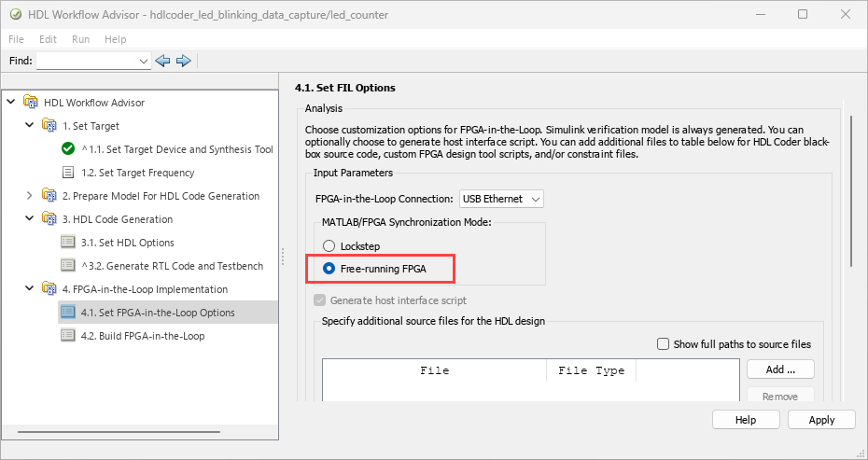Select 3.1. Set HDL Options item
This screenshot has height=460, width=868.
(127, 243)
